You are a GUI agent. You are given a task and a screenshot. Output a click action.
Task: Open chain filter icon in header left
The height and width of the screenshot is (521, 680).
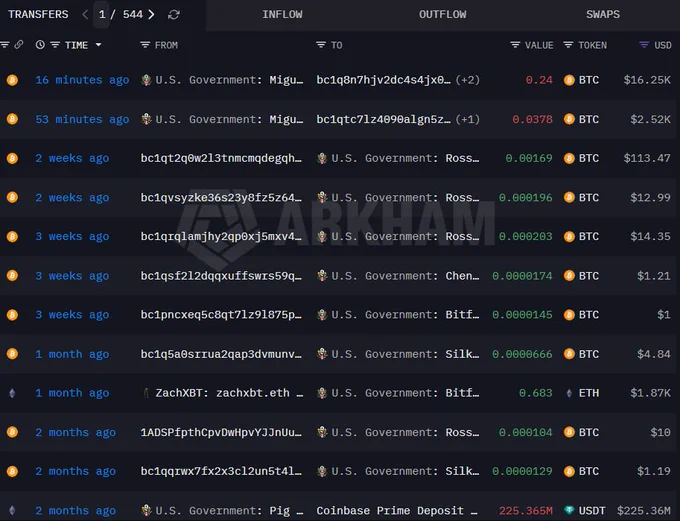[5, 45]
